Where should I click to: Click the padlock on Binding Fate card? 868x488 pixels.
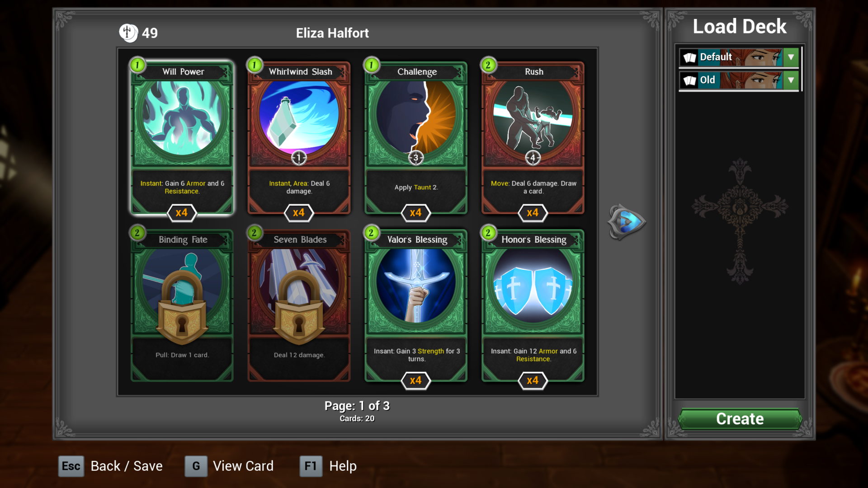[x=182, y=307]
